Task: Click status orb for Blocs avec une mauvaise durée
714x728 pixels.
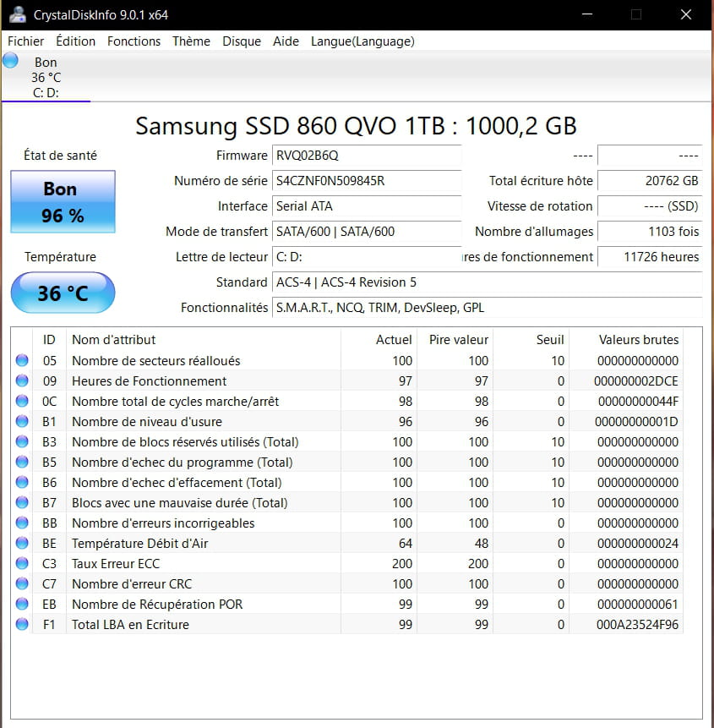Action: tap(22, 502)
